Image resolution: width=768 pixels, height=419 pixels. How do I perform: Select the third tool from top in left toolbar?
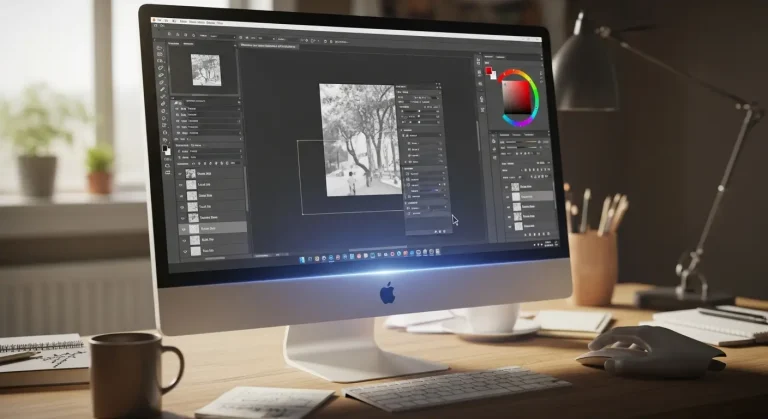click(x=160, y=61)
